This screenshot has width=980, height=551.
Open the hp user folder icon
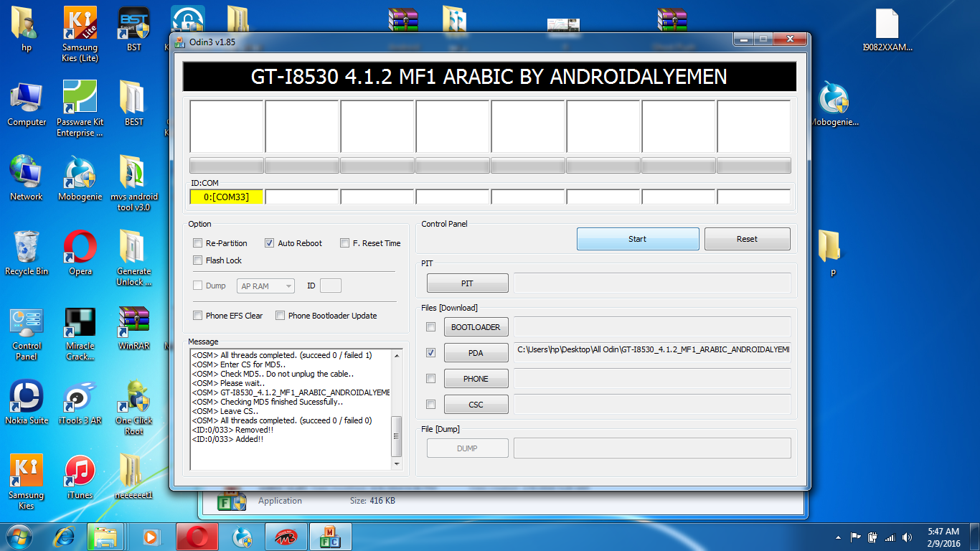(27, 29)
